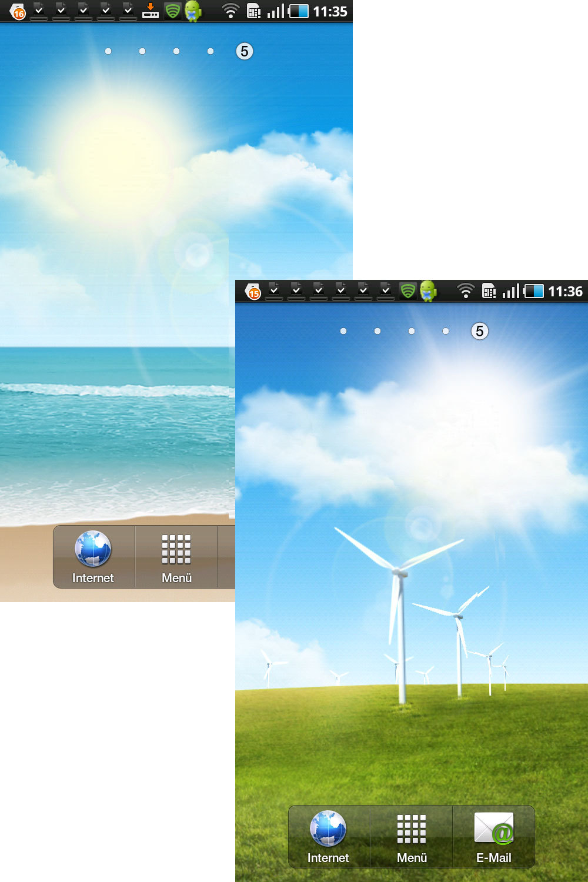Jump to first page dot on windmill screen
Screen dimensions: 588x882
(x=343, y=331)
